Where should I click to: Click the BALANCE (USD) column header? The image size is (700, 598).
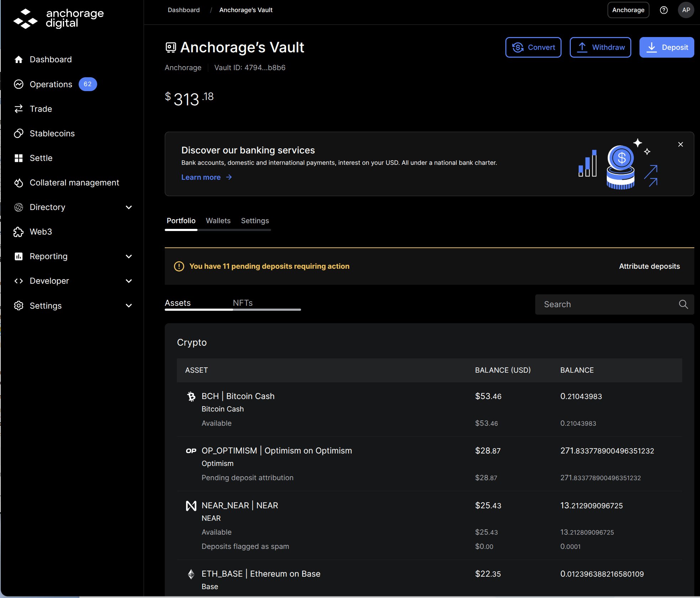coord(503,370)
